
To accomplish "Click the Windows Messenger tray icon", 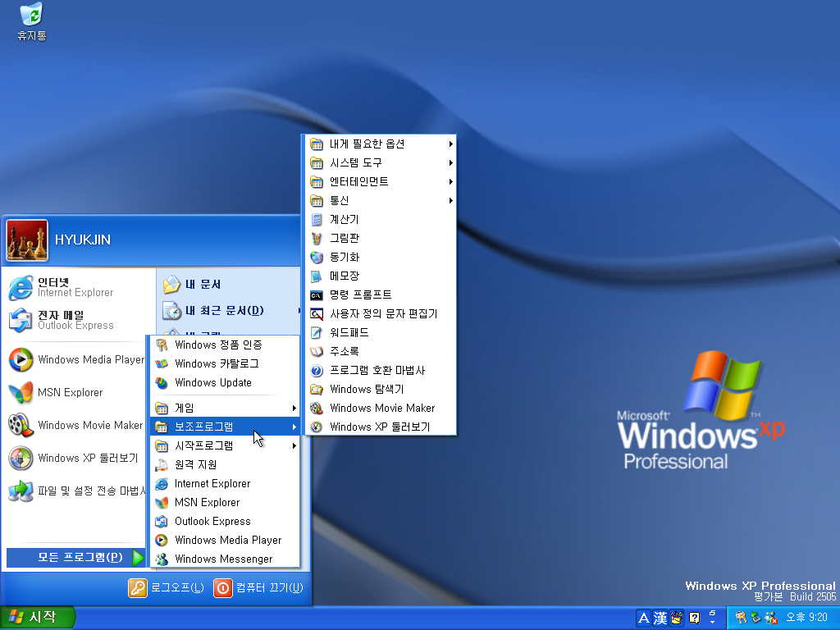I will [771, 618].
